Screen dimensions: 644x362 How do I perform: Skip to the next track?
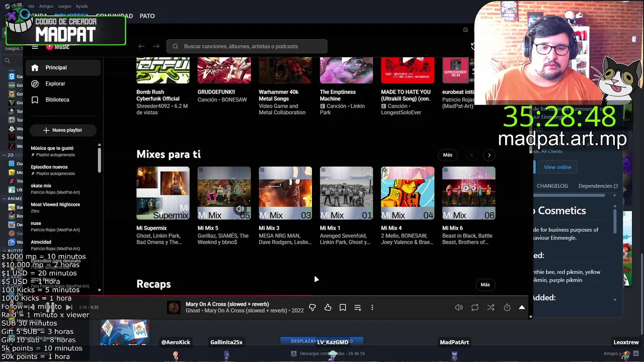click(69, 307)
